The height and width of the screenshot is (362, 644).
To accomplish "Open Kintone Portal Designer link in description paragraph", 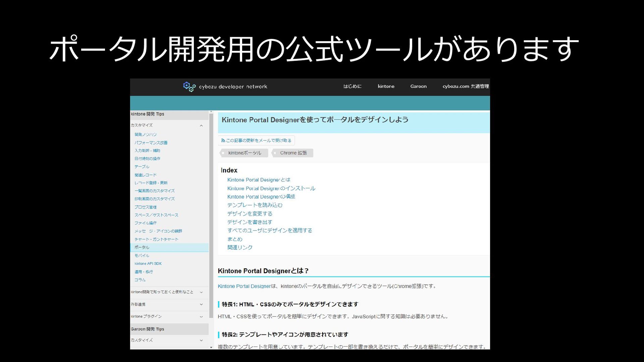I will [x=244, y=286].
